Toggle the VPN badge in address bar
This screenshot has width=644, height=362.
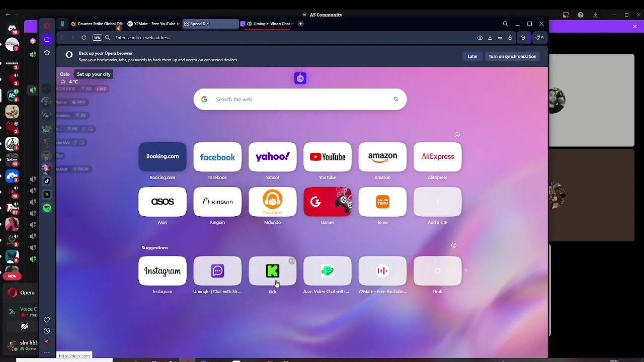(x=97, y=38)
